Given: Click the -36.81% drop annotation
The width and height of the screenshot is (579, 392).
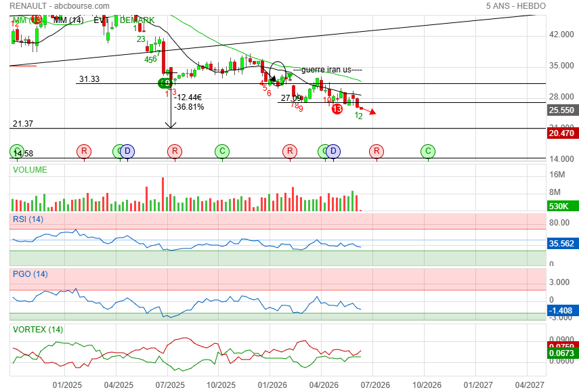Looking at the screenshot, I should point(189,107).
